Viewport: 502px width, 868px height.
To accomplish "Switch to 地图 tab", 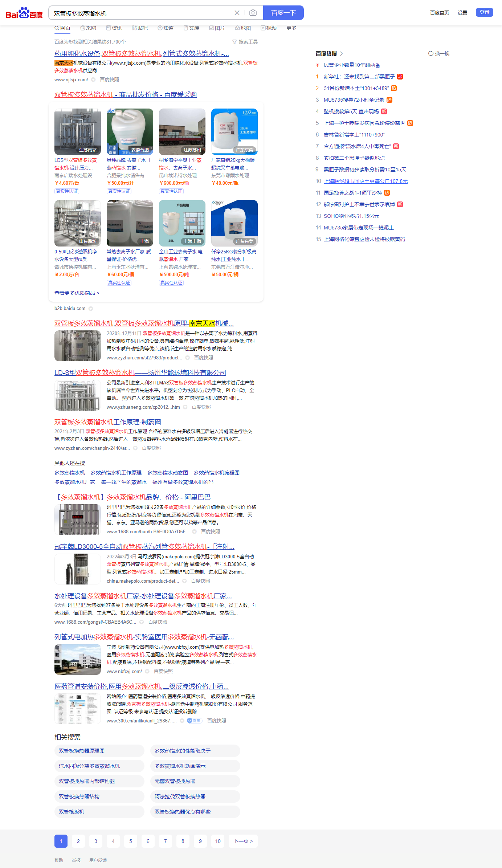I will click(x=243, y=28).
